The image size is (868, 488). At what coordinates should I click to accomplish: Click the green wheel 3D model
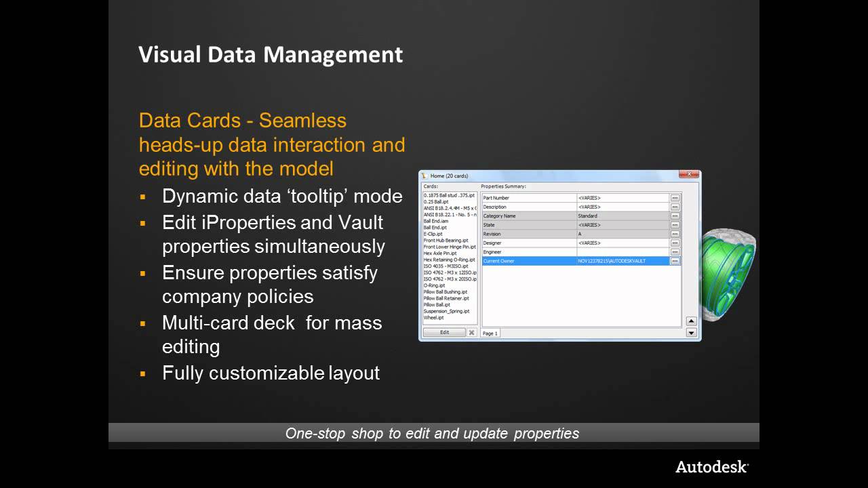728,274
